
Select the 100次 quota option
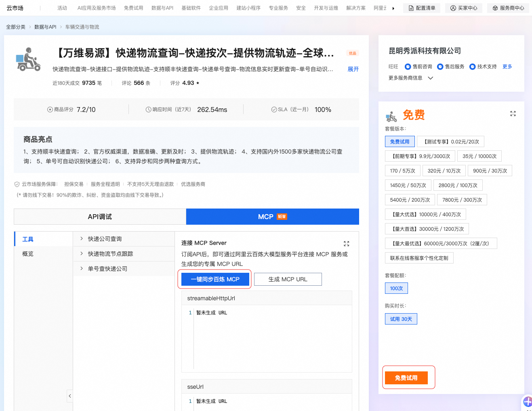tap(396, 288)
